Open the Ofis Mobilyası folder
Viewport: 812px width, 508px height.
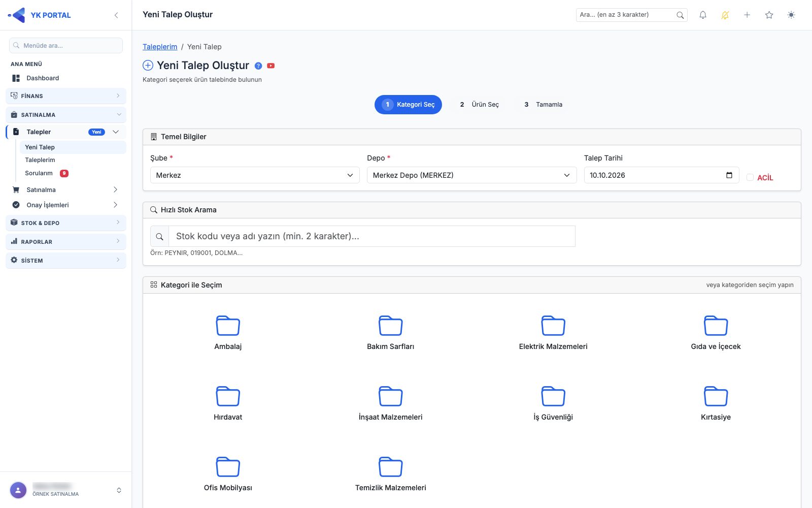pyautogui.click(x=228, y=474)
